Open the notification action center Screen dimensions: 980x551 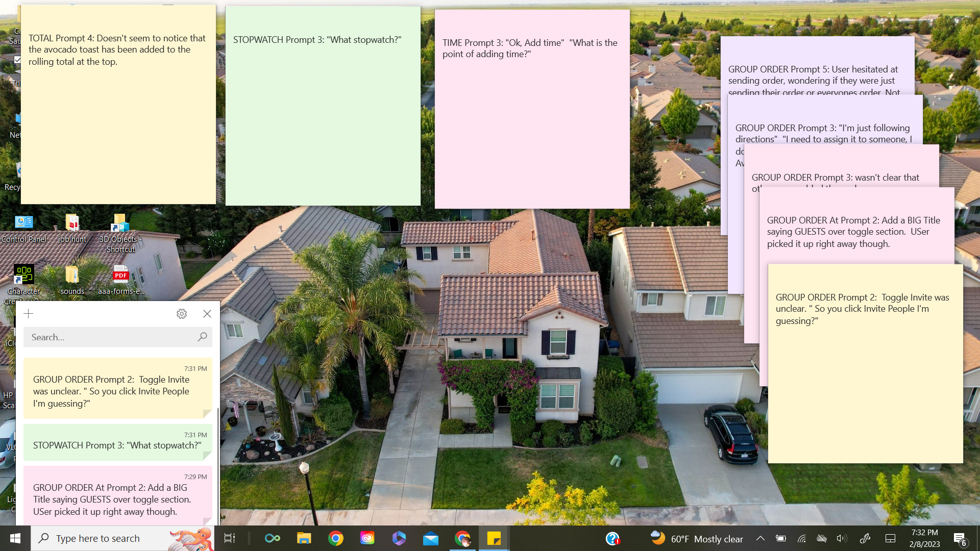(960, 538)
